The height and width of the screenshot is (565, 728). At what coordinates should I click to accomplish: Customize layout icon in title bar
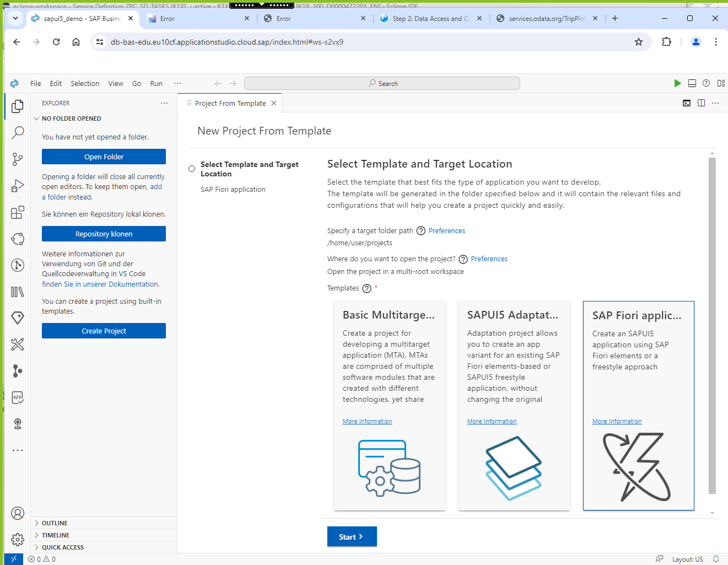[721, 83]
